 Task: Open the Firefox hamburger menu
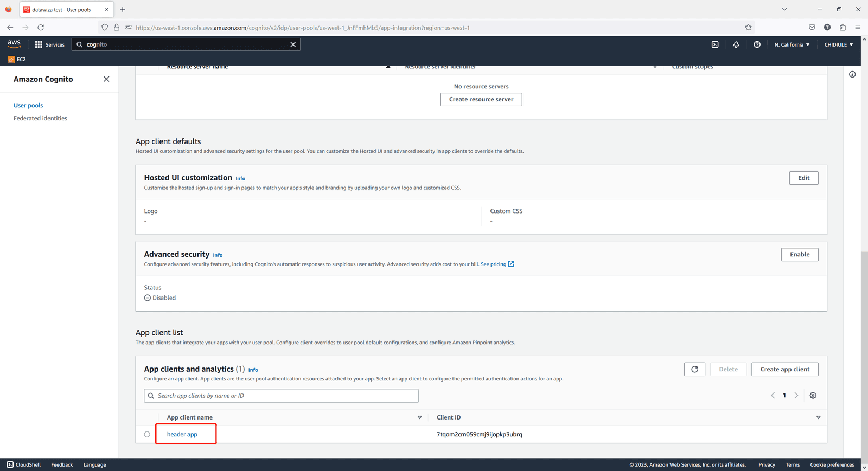(858, 27)
